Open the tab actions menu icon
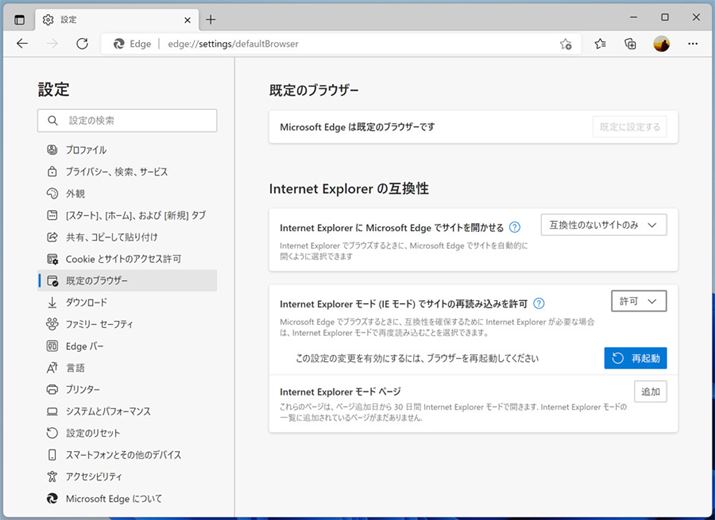Image resolution: width=715 pixels, height=520 pixels. pos(19,19)
